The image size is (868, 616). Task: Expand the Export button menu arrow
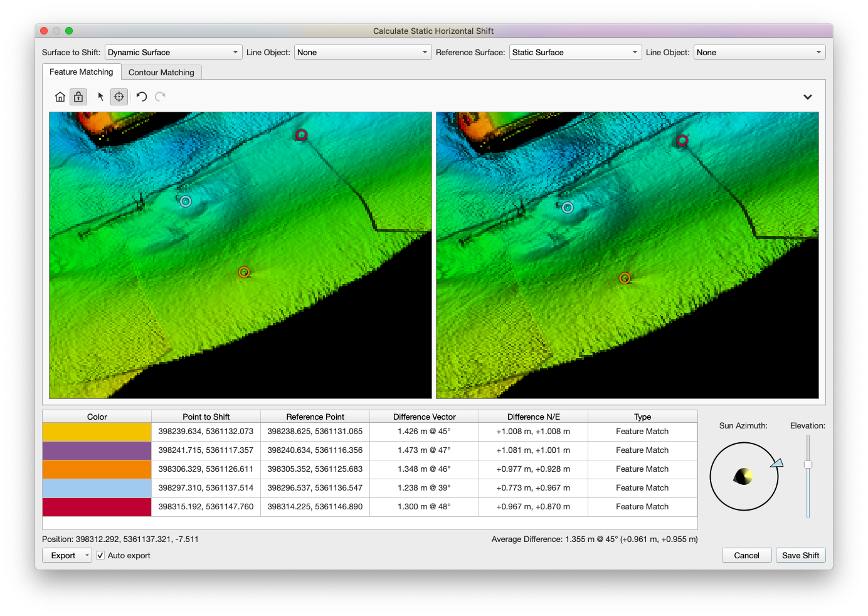[x=87, y=555]
